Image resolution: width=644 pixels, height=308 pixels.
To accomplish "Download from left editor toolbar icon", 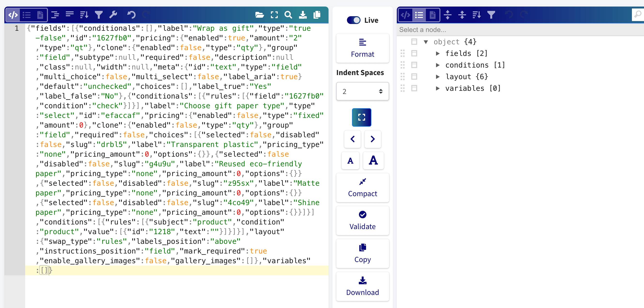I will pos(303,15).
